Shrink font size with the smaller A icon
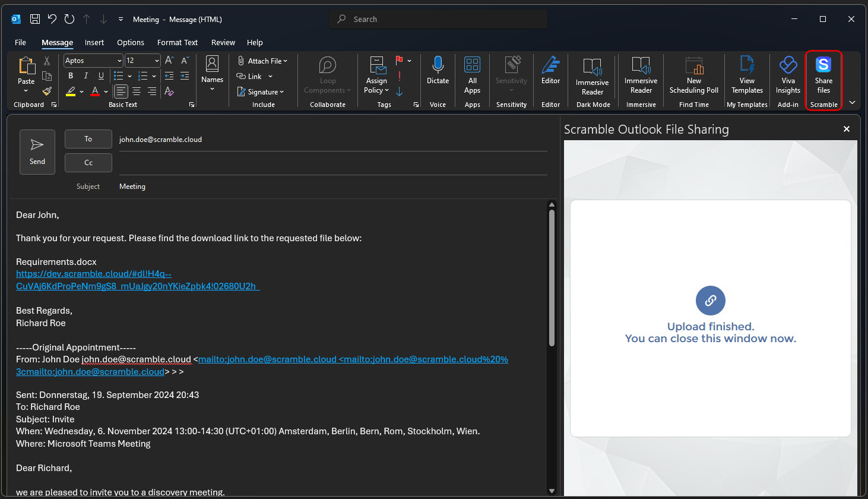Viewport: 868px width, 499px height. point(185,61)
